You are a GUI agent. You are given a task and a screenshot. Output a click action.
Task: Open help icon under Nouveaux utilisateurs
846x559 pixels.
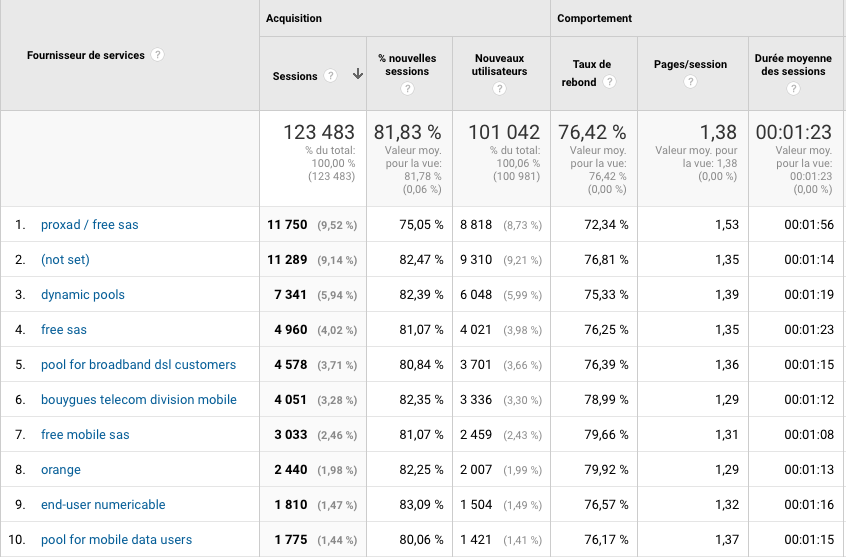pos(499,89)
